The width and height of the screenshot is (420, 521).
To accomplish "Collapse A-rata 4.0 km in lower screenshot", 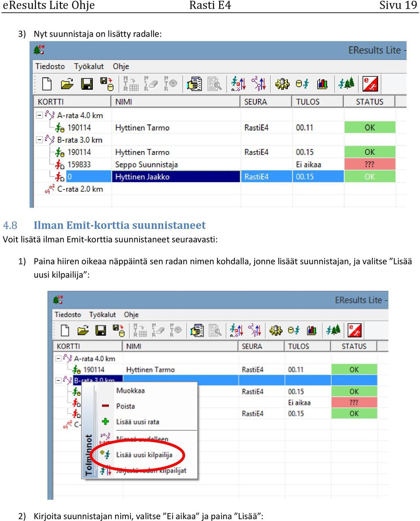I will tap(58, 359).
